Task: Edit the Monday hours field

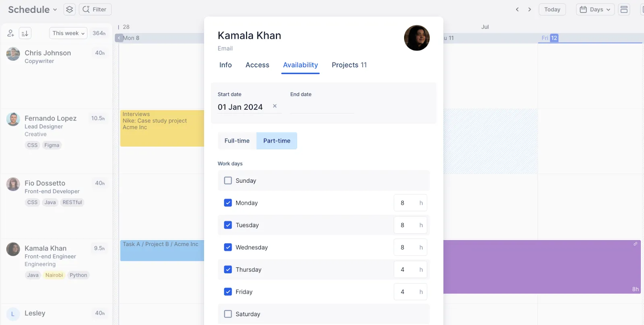Action: (x=410, y=203)
